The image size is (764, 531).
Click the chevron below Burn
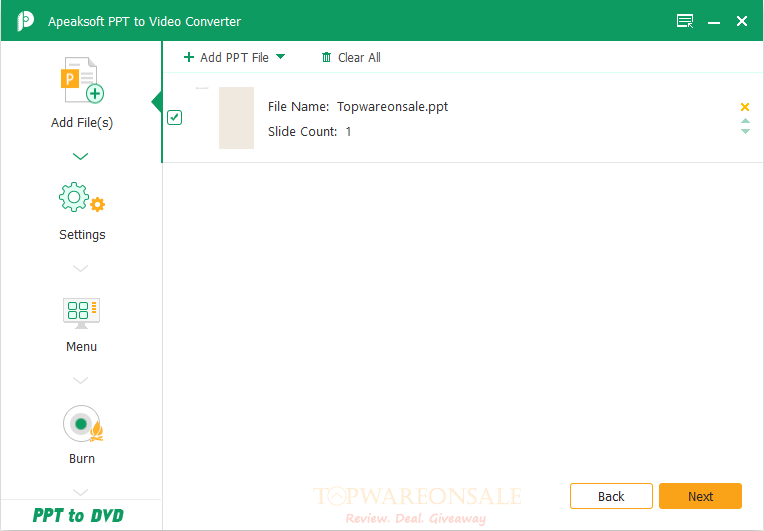click(x=80, y=492)
